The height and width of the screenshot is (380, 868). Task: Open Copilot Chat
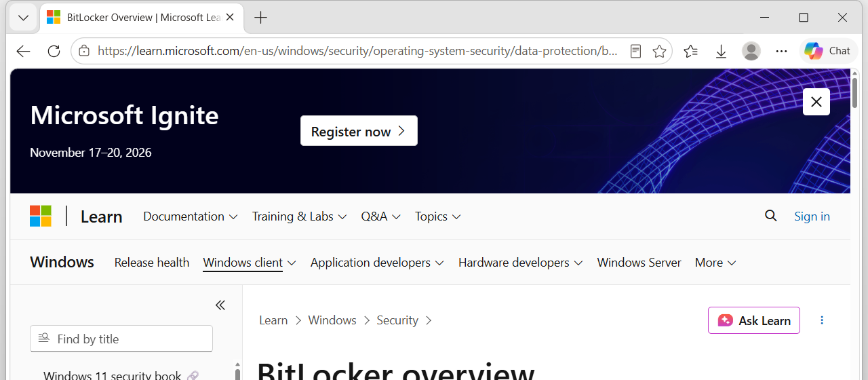click(x=828, y=51)
